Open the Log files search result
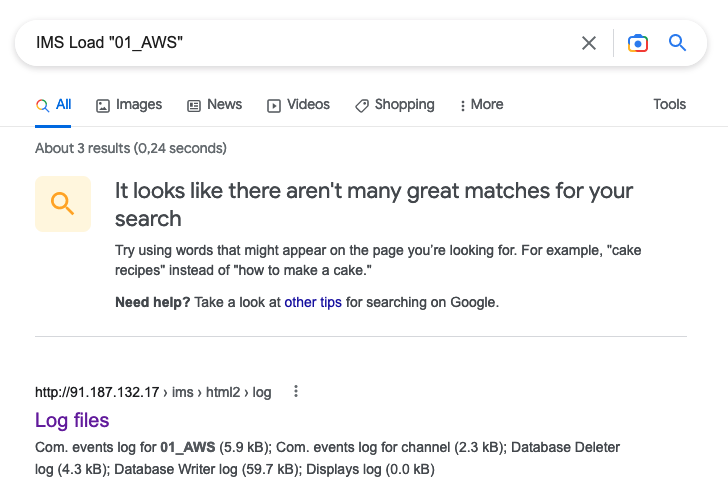Image resolution: width=728 pixels, height=496 pixels. click(x=72, y=420)
